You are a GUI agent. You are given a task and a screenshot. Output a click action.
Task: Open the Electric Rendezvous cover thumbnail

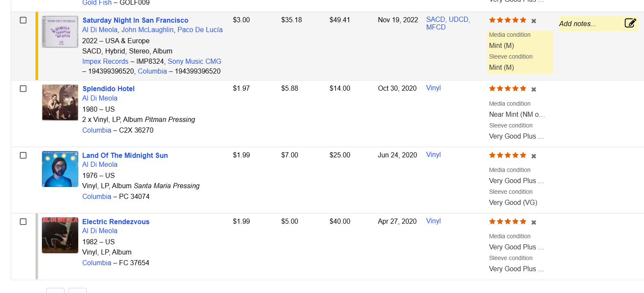click(60, 235)
